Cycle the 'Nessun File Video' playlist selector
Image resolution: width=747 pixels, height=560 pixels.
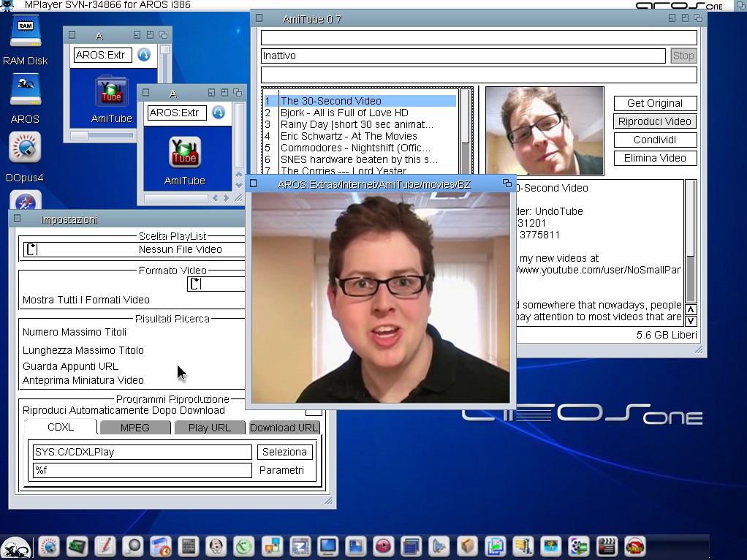coord(31,249)
